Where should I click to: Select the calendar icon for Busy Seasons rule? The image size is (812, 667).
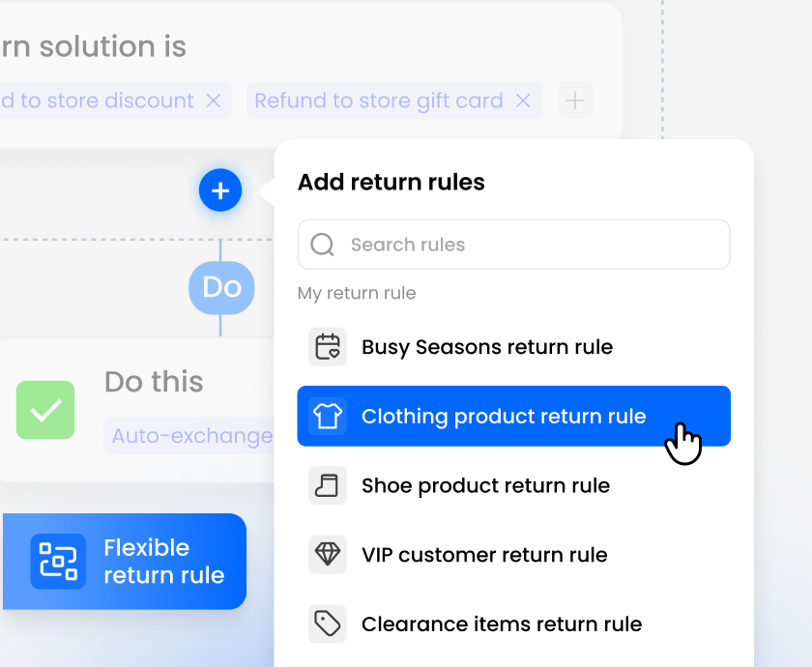pyautogui.click(x=328, y=346)
